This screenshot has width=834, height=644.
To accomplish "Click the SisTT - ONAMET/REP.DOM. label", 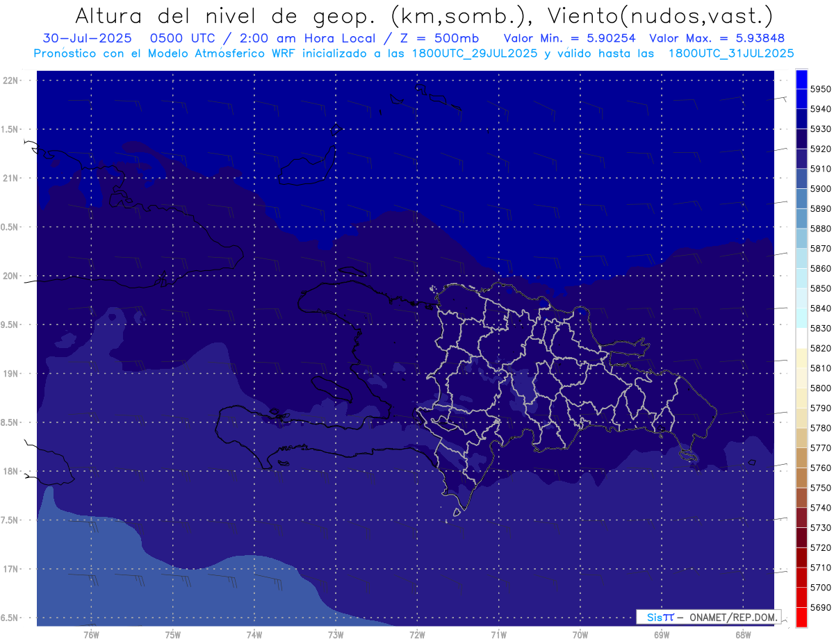I will (x=708, y=617).
